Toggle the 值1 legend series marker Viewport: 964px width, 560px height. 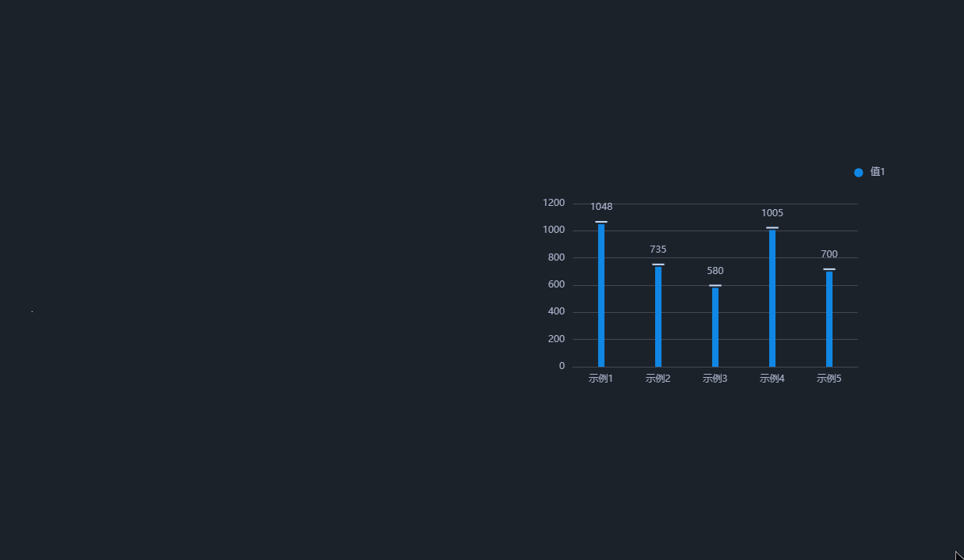[x=859, y=173]
